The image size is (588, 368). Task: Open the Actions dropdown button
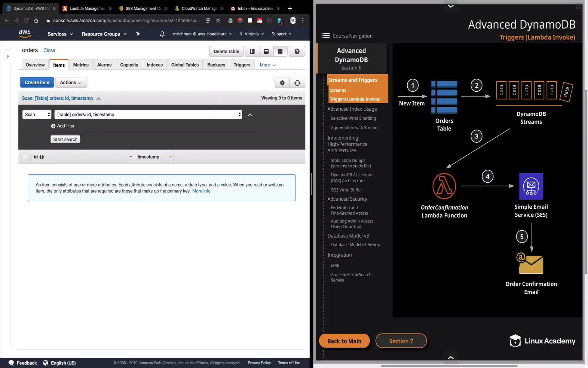coord(71,82)
